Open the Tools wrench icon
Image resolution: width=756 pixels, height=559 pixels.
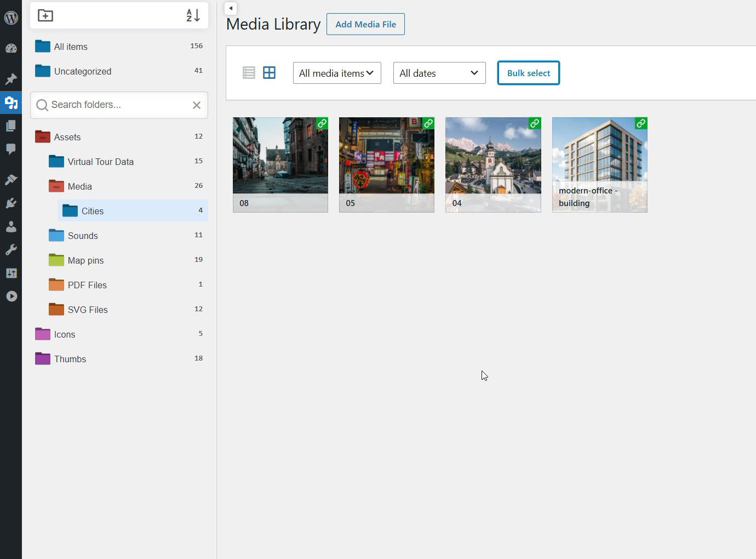pos(11,250)
